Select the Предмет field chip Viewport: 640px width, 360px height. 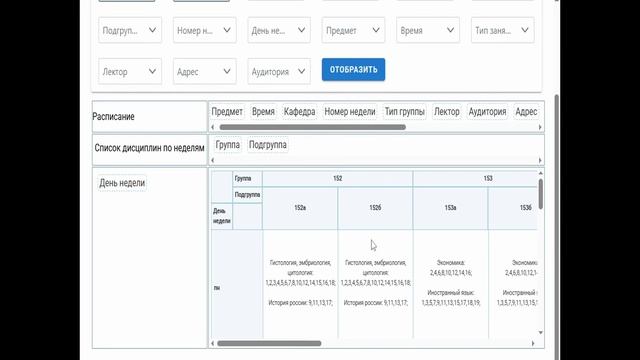point(227,111)
